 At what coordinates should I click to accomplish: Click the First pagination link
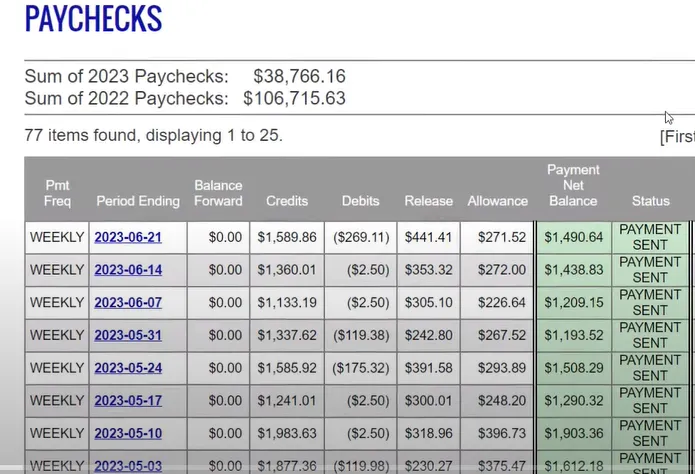(x=678, y=137)
